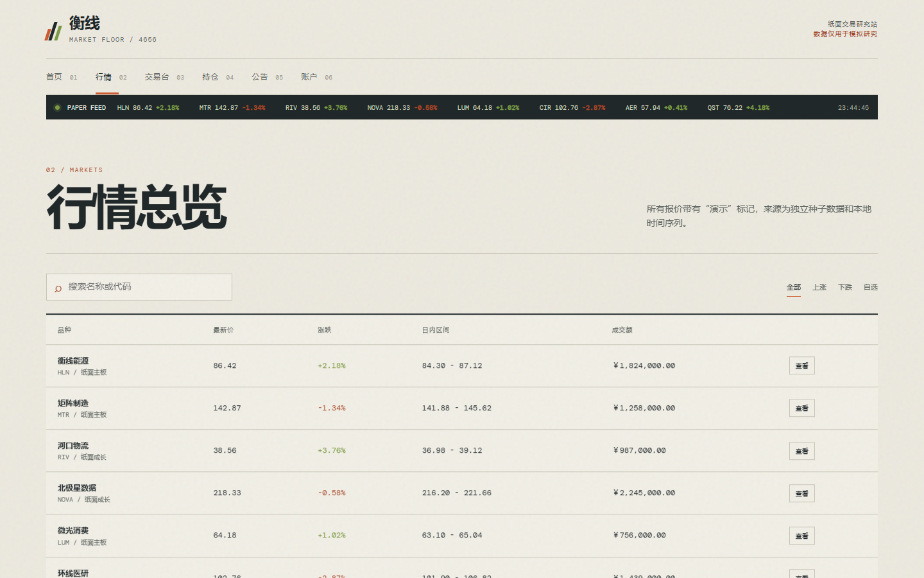The width and height of the screenshot is (924, 578).
Task: Click the 成交额 column header
Action: [622, 330]
